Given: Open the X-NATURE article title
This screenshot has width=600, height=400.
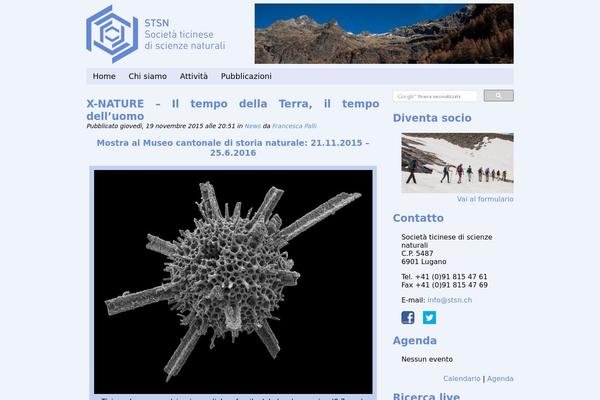Looking at the screenshot, I should [233, 110].
